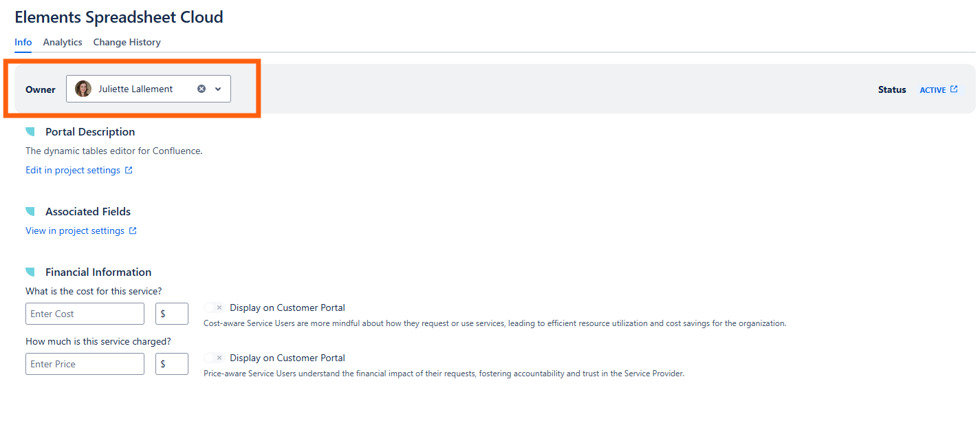The height and width of the screenshot is (421, 980).
Task: Open the currency field next to Enter Cost
Action: [x=171, y=314]
